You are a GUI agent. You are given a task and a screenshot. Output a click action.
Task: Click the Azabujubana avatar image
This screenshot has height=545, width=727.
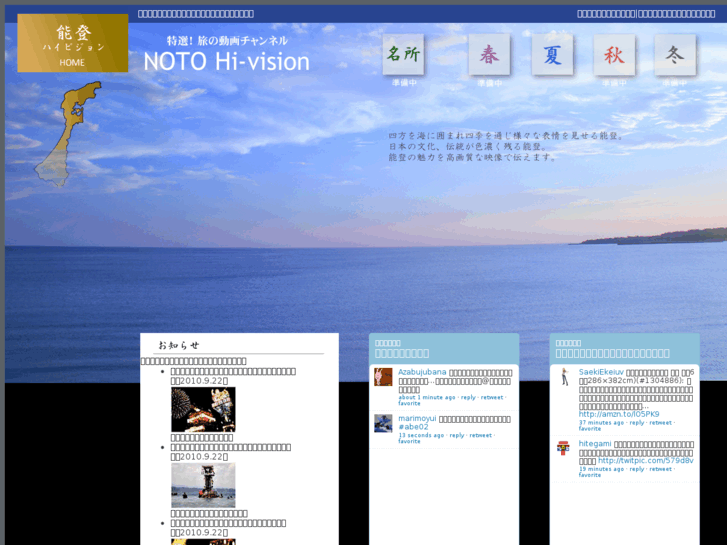(383, 377)
